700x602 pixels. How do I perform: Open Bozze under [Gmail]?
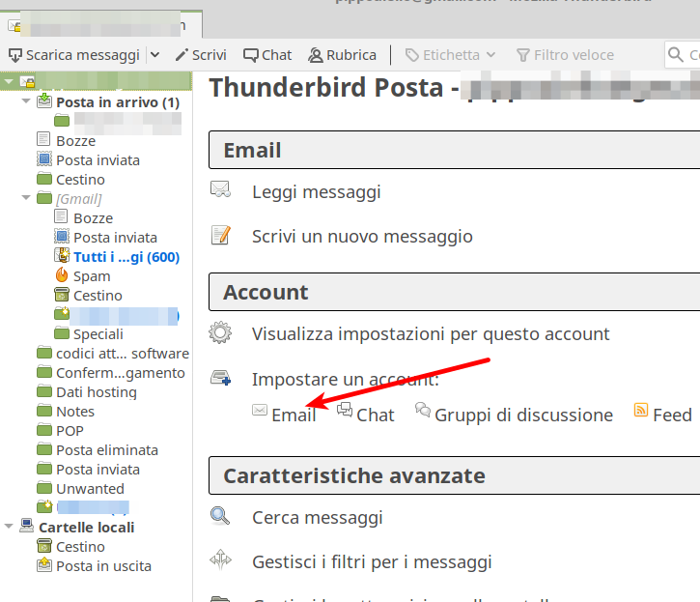click(94, 218)
